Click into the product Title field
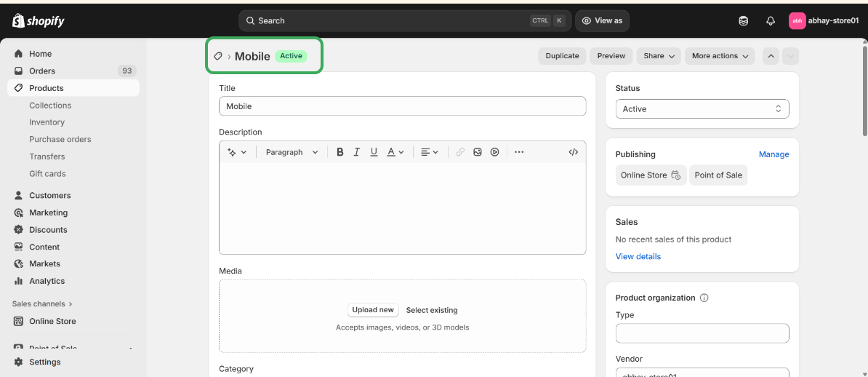Image resolution: width=868 pixels, height=377 pixels. pos(402,106)
